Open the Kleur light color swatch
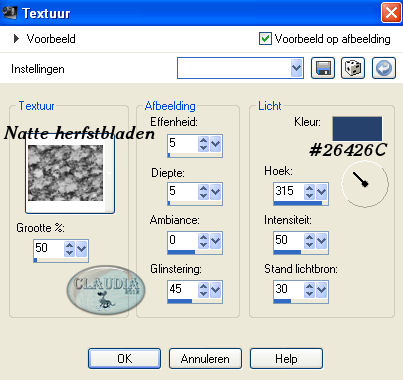Screen dimensions: 403x380 (x=357, y=128)
